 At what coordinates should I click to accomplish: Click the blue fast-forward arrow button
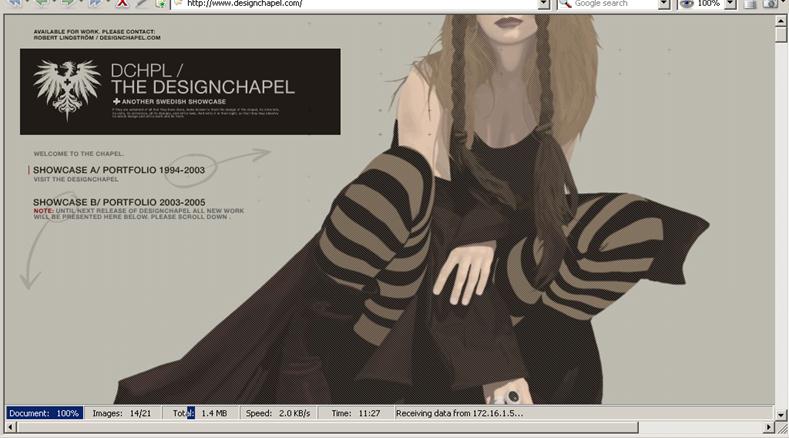coord(95,3)
